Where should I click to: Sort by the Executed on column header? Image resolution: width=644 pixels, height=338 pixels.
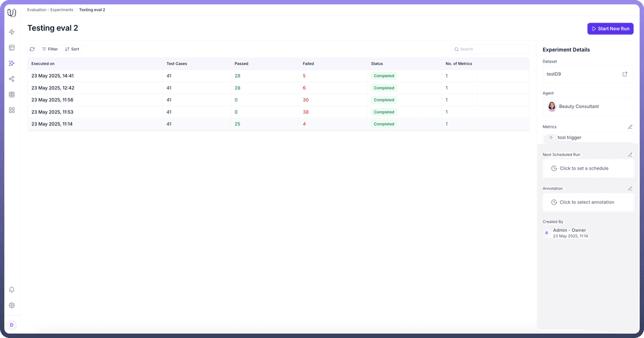pyautogui.click(x=43, y=63)
